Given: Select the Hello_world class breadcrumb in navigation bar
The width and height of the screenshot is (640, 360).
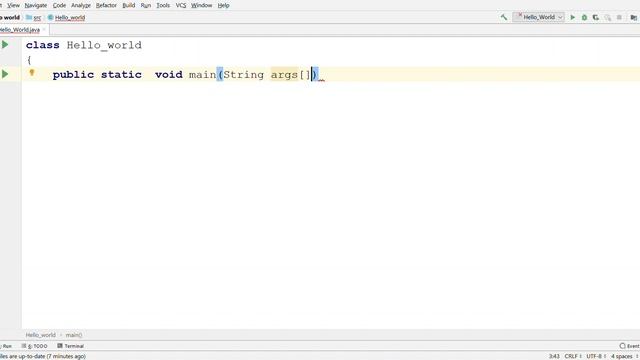Looking at the screenshot, I should [x=67, y=18].
